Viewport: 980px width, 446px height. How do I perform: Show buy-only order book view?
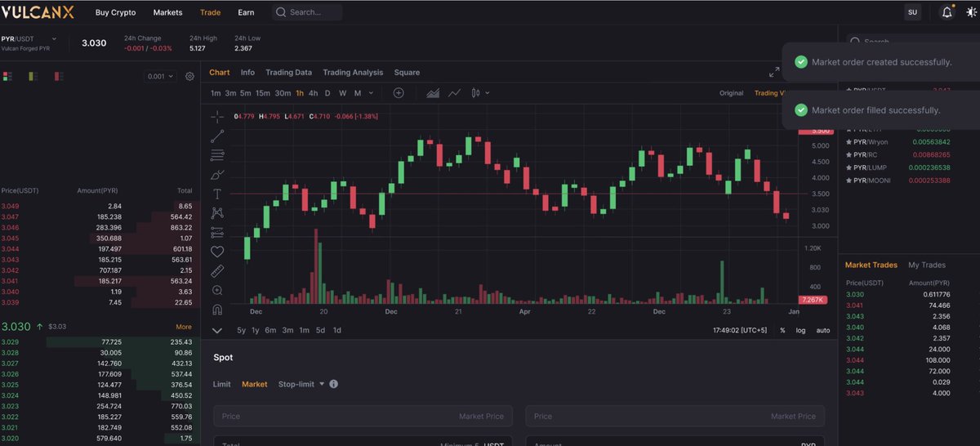[x=33, y=76]
